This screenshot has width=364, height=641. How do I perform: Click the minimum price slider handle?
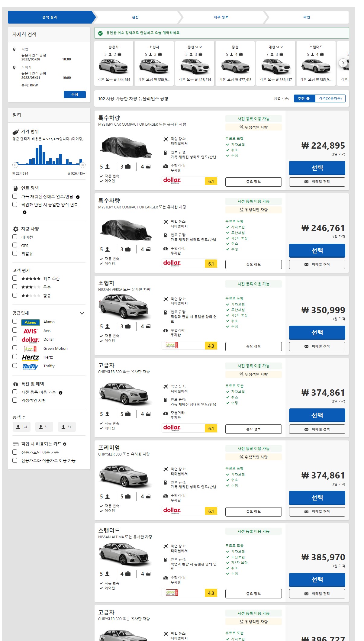[15, 165]
